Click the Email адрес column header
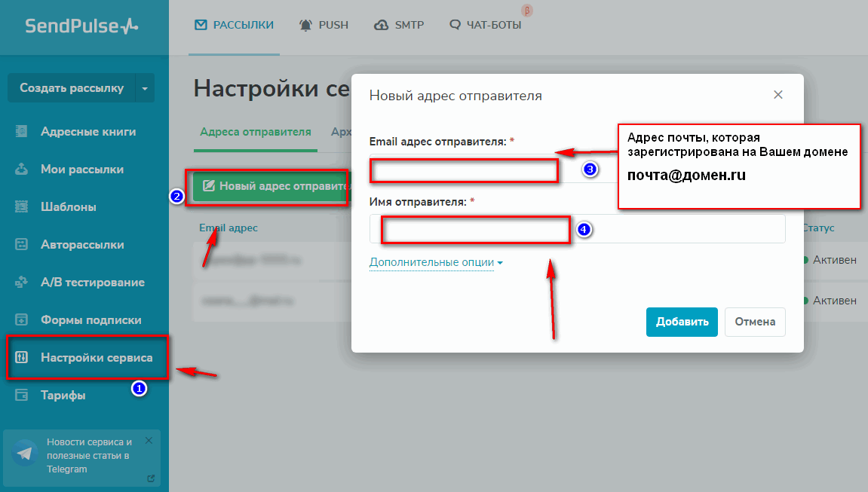868x492 pixels. point(228,228)
